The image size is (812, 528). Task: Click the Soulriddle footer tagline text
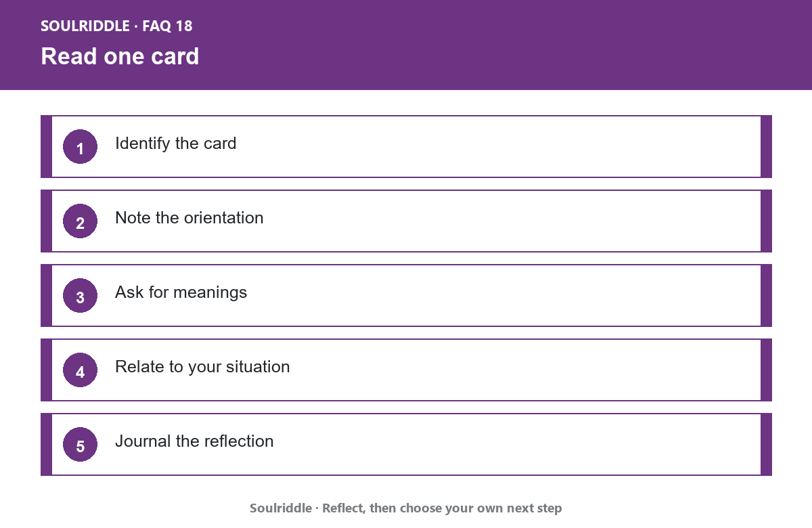(406, 508)
